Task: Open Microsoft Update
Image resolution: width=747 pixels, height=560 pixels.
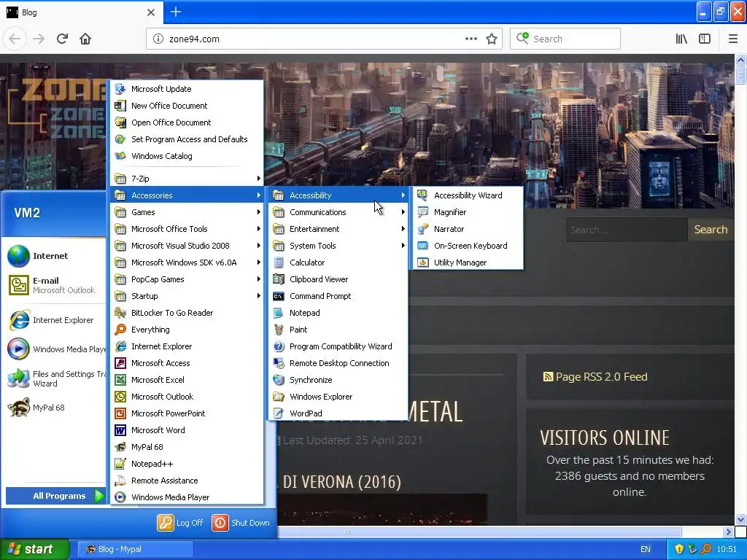Action: [x=187, y=89]
